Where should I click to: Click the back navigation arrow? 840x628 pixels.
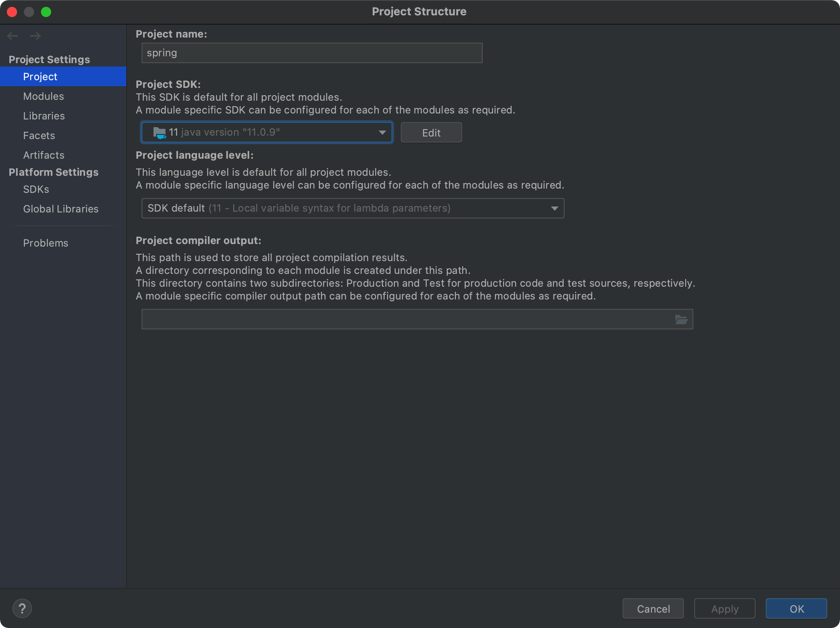(x=13, y=36)
